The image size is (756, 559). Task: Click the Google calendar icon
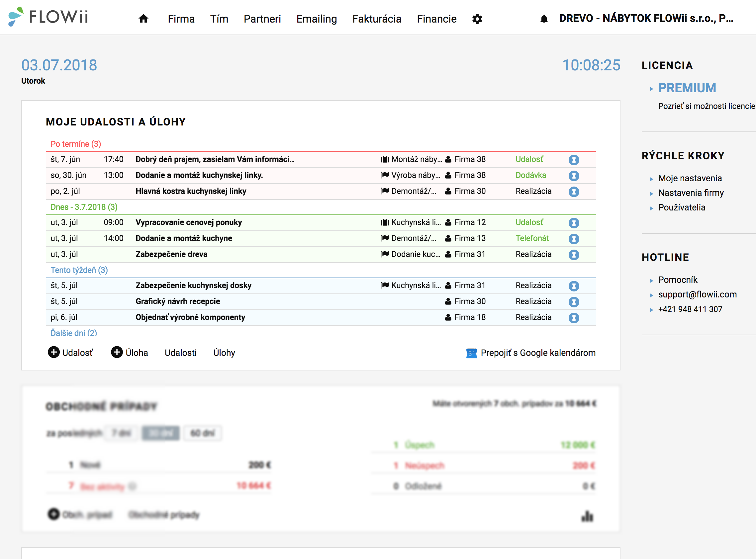[x=472, y=353]
